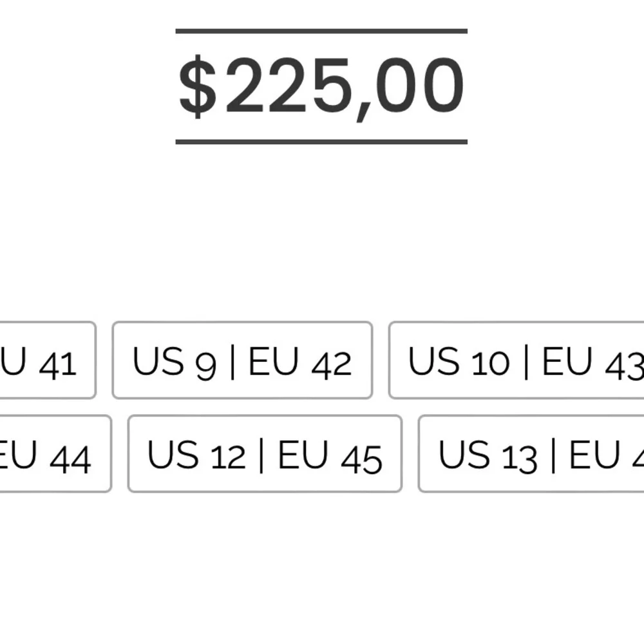Select the partially visible EU 44 size
Screen dimensions: 644x644
56,453
